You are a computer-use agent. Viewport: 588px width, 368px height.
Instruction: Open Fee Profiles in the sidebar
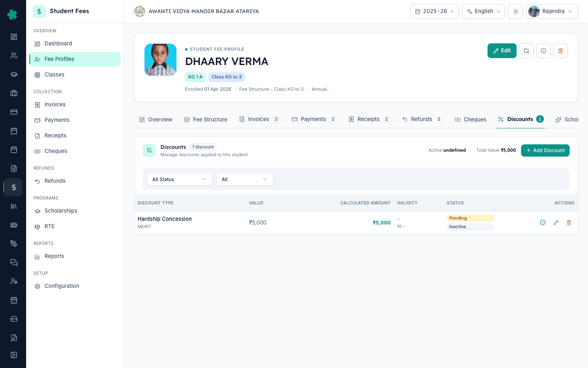pos(75,59)
